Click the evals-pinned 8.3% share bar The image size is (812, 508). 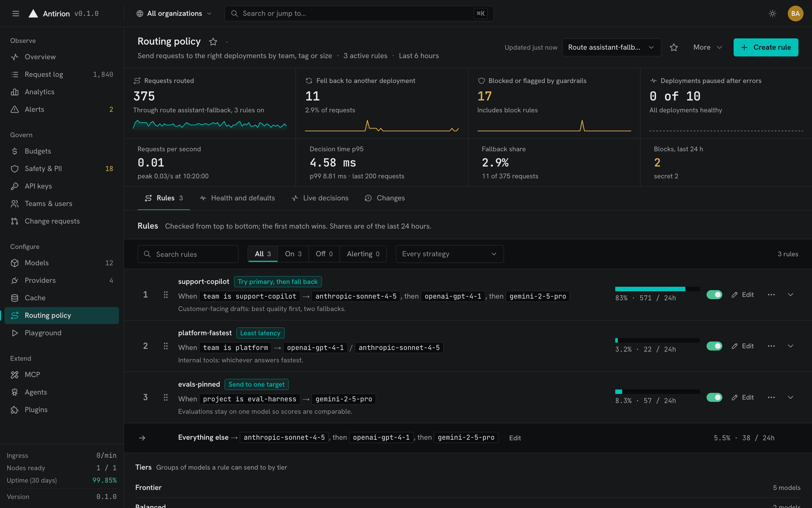657,392
